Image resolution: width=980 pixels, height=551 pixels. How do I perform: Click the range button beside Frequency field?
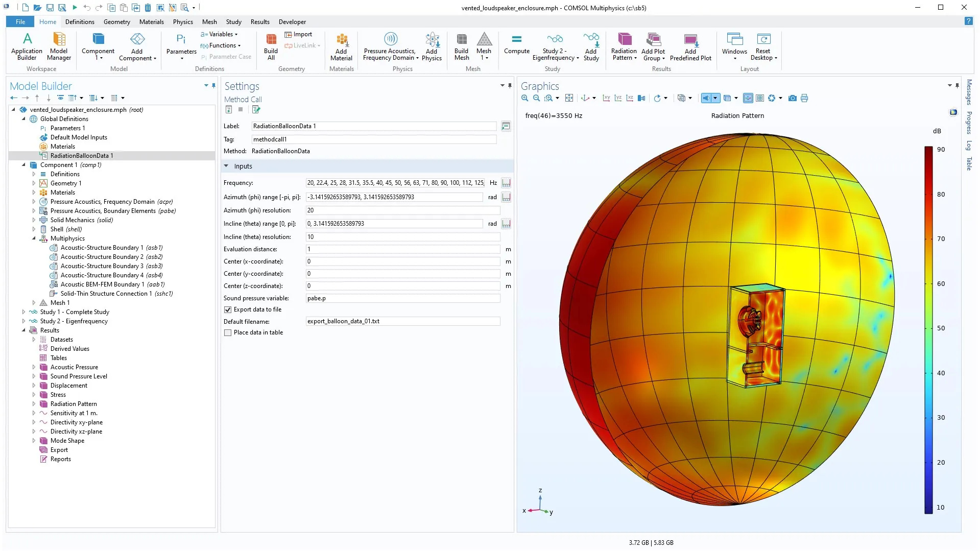tap(506, 183)
